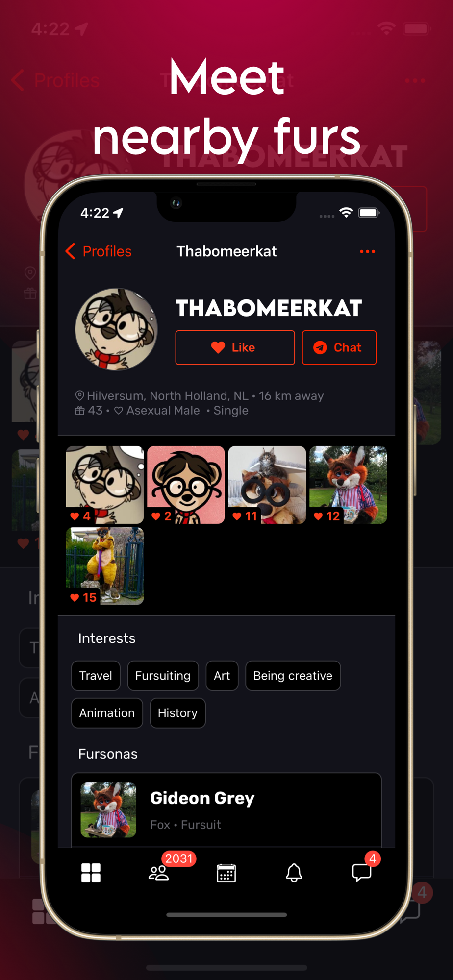Open people tab with 2031 badge

(x=159, y=873)
